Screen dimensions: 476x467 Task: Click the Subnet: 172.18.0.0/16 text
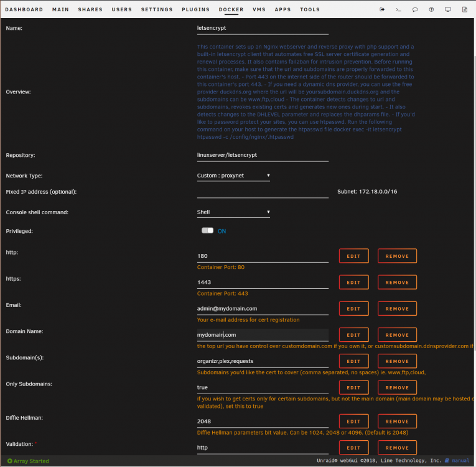click(367, 192)
